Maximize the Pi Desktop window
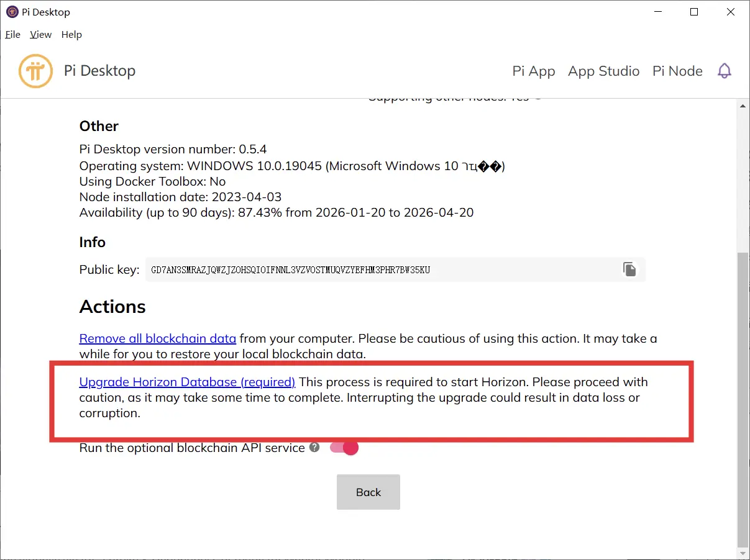The width and height of the screenshot is (750, 560). tap(694, 12)
